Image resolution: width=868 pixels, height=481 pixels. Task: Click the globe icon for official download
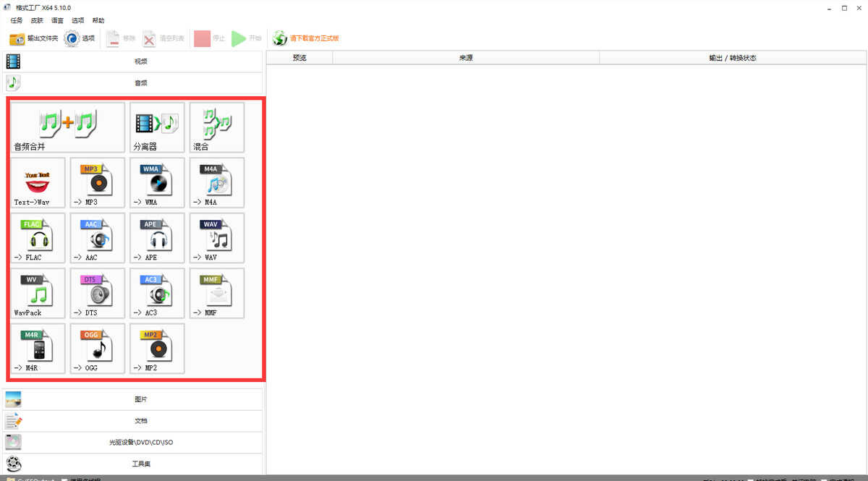pyautogui.click(x=280, y=38)
